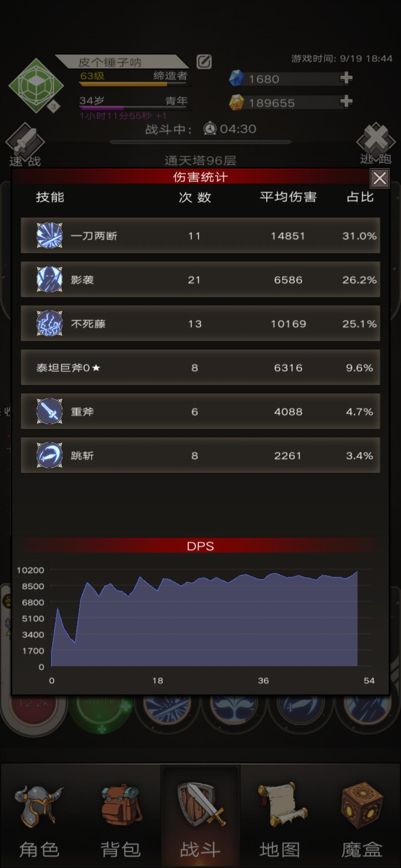The image size is (401, 868).
Task: Select the 一刀两断 skill icon
Action: 49,235
